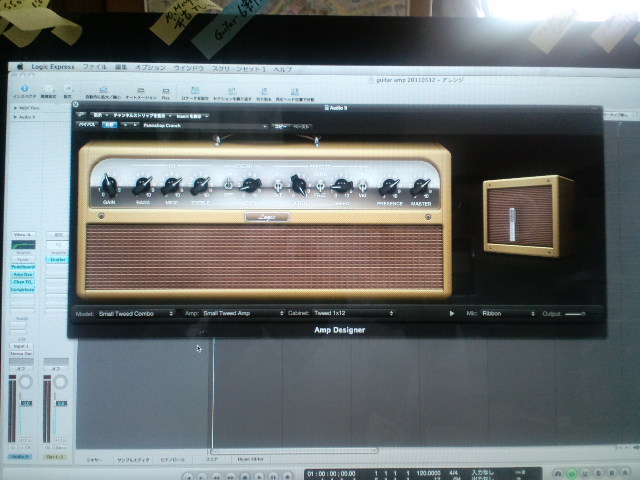Image resolution: width=640 pixels, height=480 pixels.
Task: Open the Mic Ribbon dropdown
Action: click(x=508, y=313)
